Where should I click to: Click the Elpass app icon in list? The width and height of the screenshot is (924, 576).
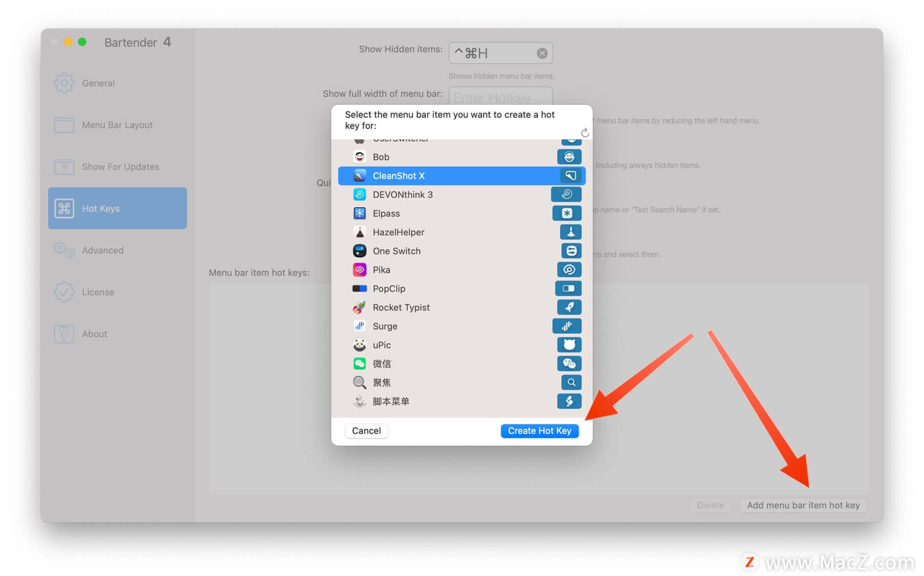click(360, 213)
